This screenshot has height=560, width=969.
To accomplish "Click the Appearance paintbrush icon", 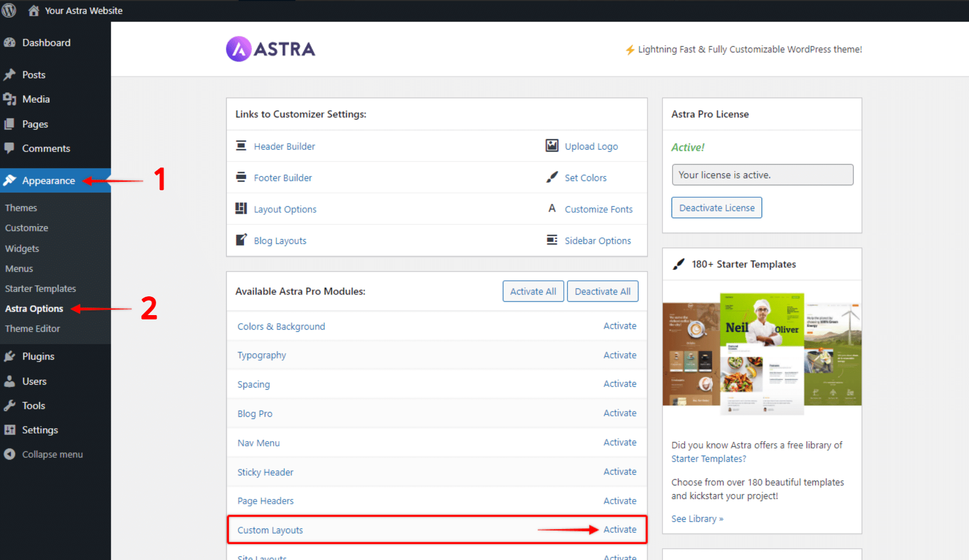I will (x=10, y=181).
